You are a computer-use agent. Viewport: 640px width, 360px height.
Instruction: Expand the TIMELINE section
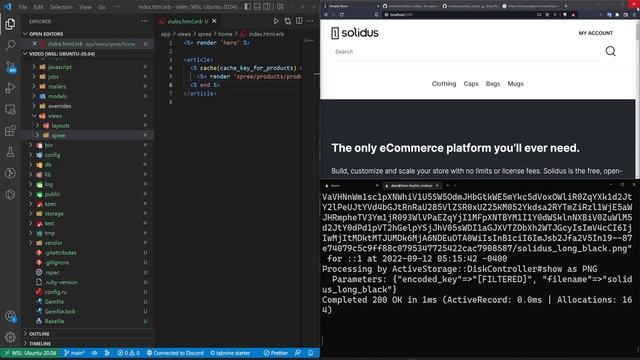(x=40, y=344)
